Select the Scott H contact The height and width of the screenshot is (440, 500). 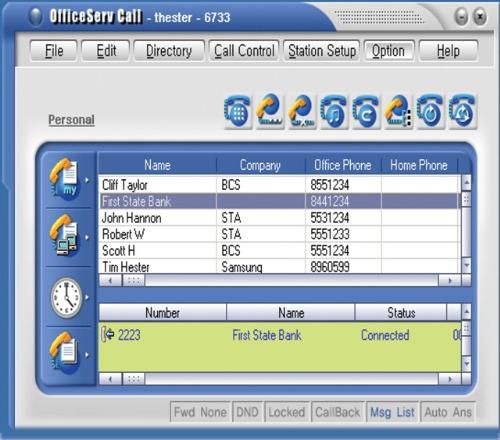click(x=279, y=250)
